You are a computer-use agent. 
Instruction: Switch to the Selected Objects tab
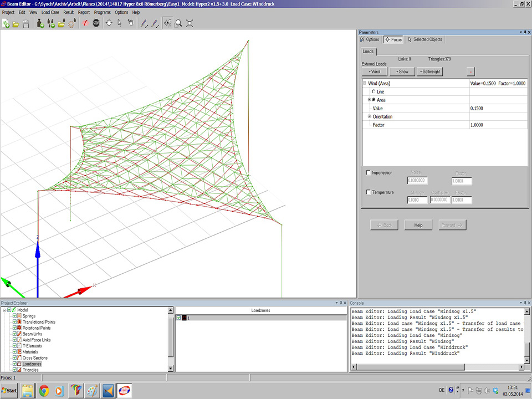point(425,40)
